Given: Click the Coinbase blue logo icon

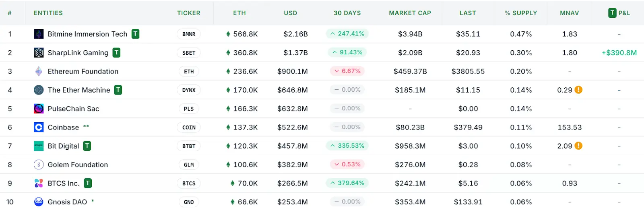Looking at the screenshot, I should [x=39, y=127].
